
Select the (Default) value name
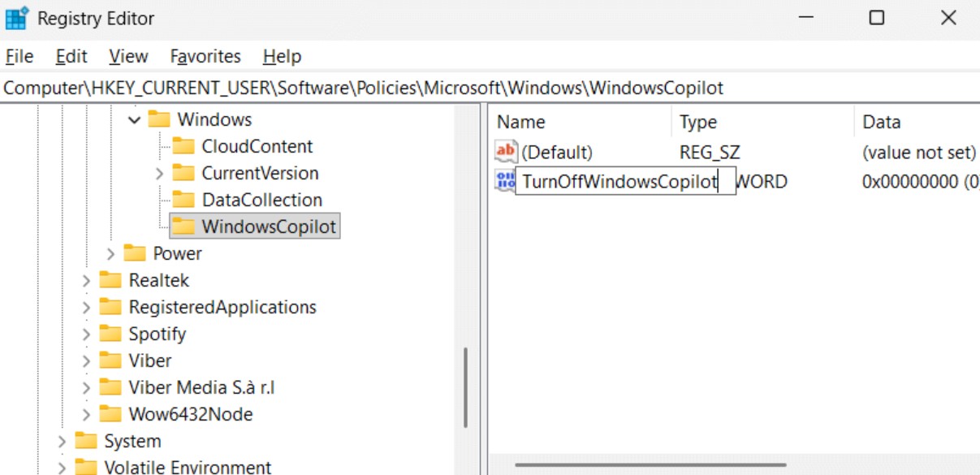pyautogui.click(x=557, y=152)
